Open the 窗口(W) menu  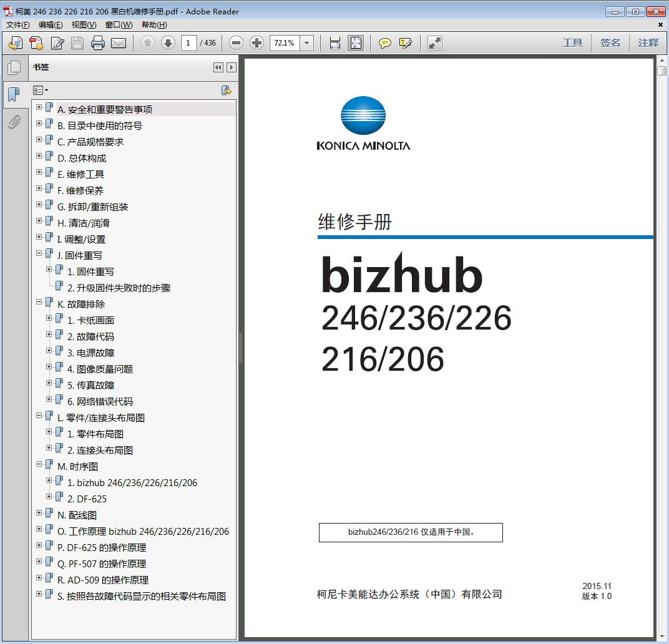click(x=119, y=25)
